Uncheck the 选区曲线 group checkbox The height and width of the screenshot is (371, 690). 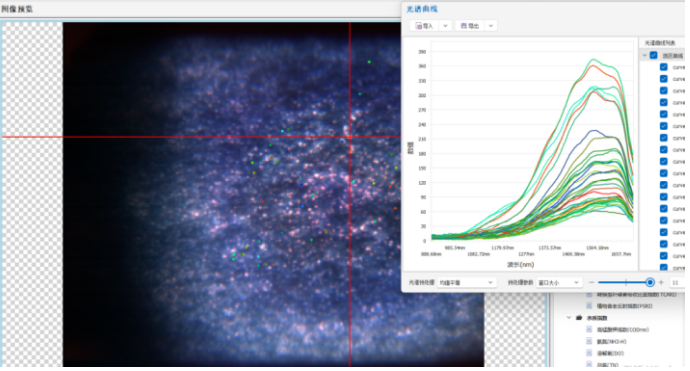[x=653, y=55]
